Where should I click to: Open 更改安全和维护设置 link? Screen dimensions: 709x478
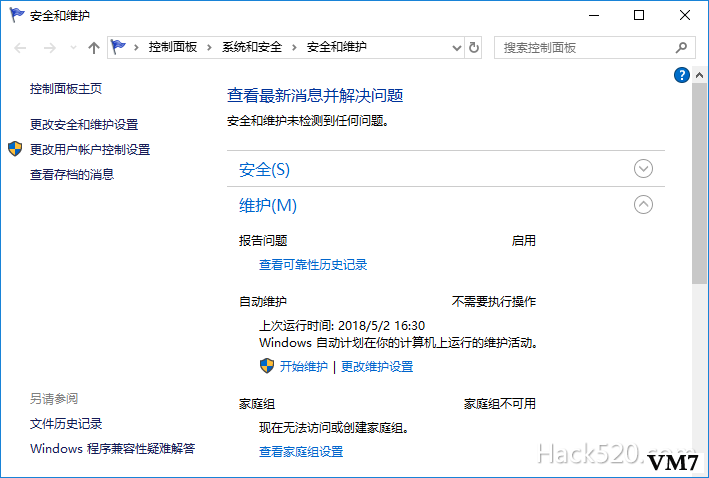84,124
